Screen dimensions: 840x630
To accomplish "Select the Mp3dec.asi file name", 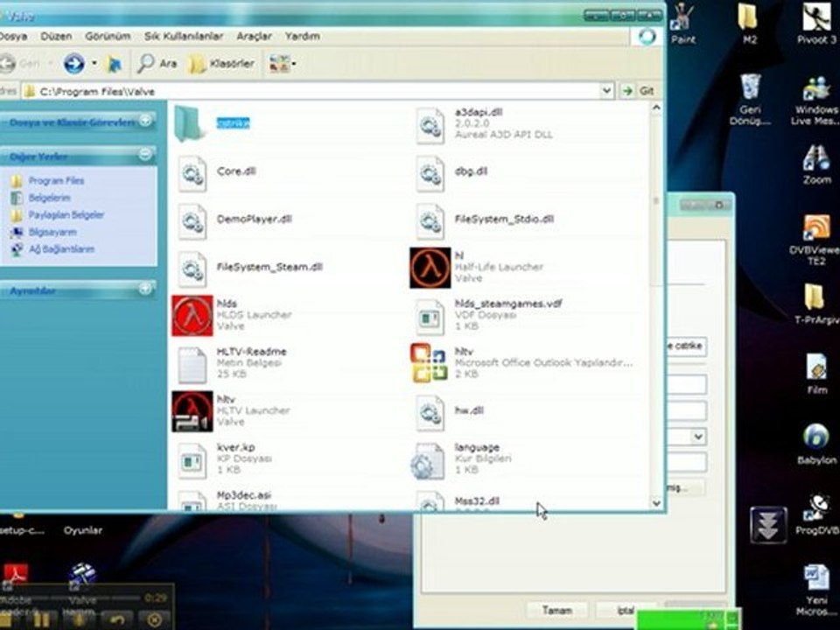I will [x=244, y=495].
